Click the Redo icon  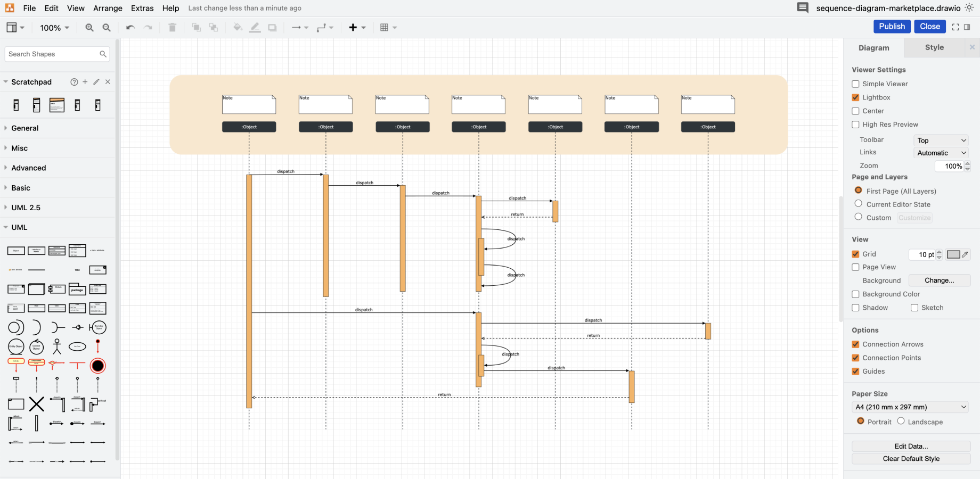[147, 27]
